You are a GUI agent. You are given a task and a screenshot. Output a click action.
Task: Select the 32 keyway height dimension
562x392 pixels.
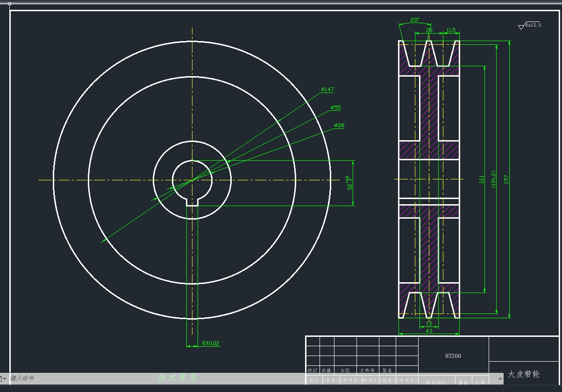[x=349, y=183]
